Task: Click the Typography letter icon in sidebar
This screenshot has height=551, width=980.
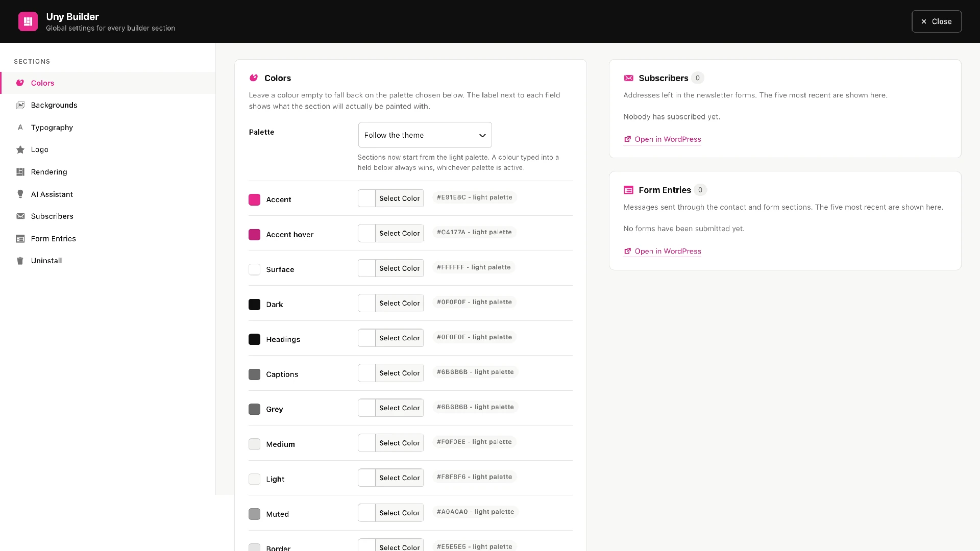Action: tap(20, 128)
